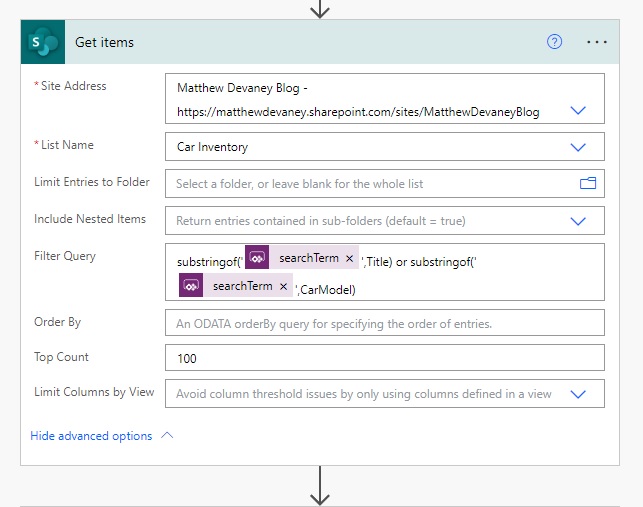Click the Filter Query field label
The width and height of the screenshot is (643, 507).
click(65, 256)
